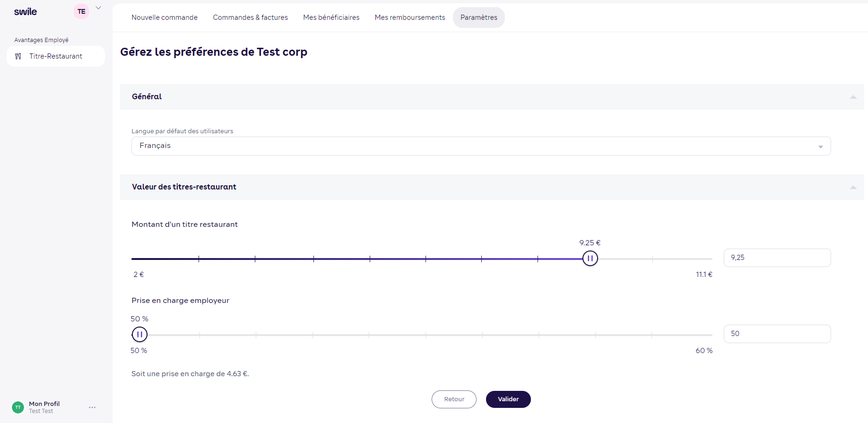868x423 pixels.
Task: Click the Titre-Restaurant fork icon
Action: click(18, 56)
